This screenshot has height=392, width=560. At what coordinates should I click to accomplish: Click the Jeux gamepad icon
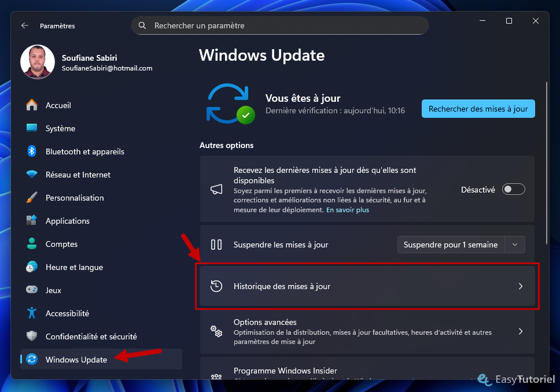32,290
